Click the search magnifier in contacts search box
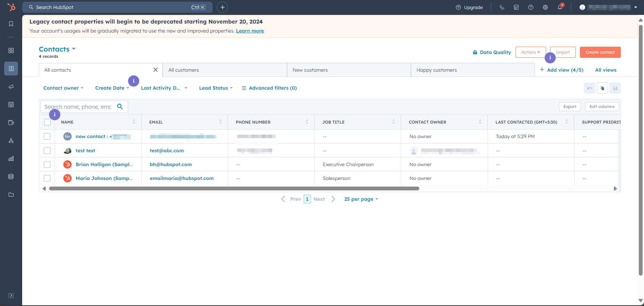 click(120, 107)
